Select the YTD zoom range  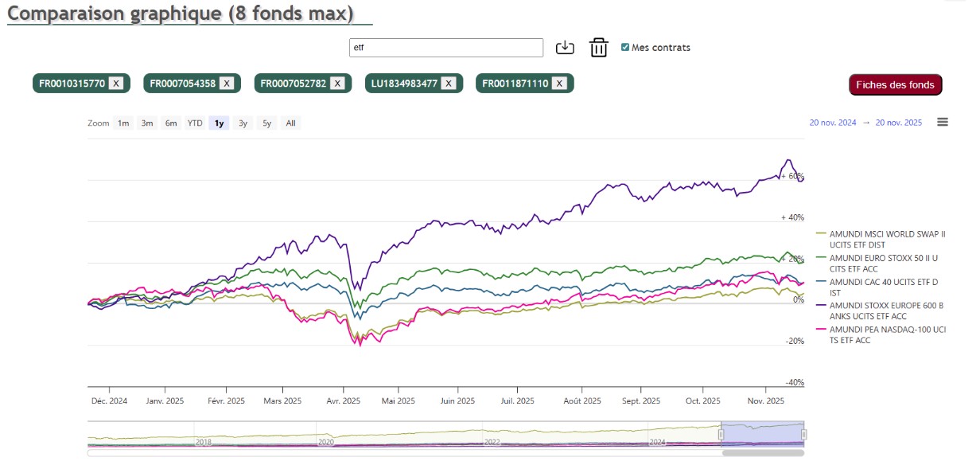195,123
